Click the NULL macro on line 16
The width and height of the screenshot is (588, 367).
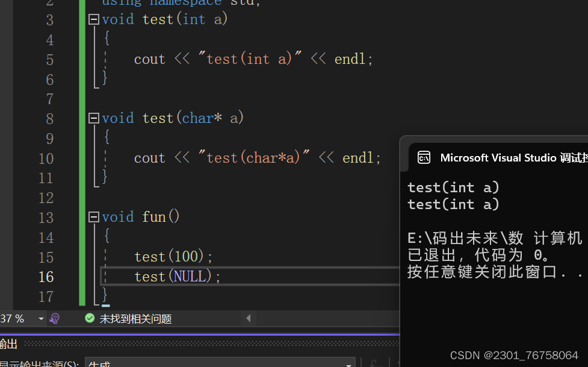click(190, 277)
